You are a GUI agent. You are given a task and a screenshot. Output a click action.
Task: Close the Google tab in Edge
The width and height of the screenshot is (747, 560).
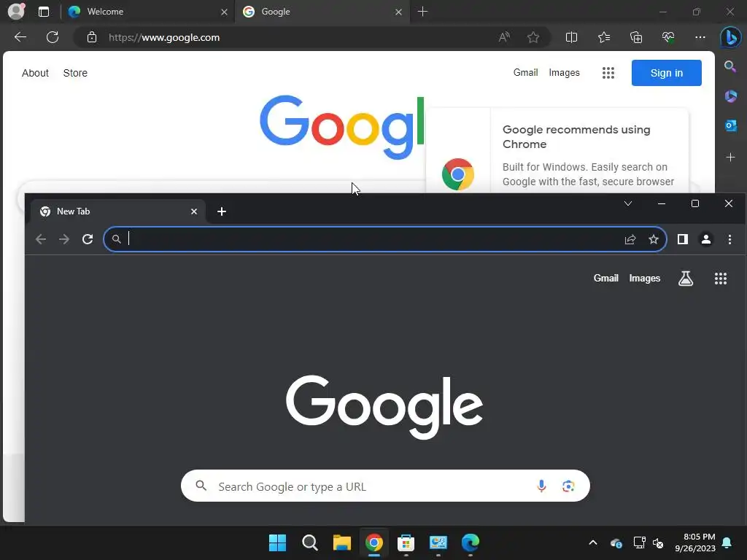click(398, 12)
